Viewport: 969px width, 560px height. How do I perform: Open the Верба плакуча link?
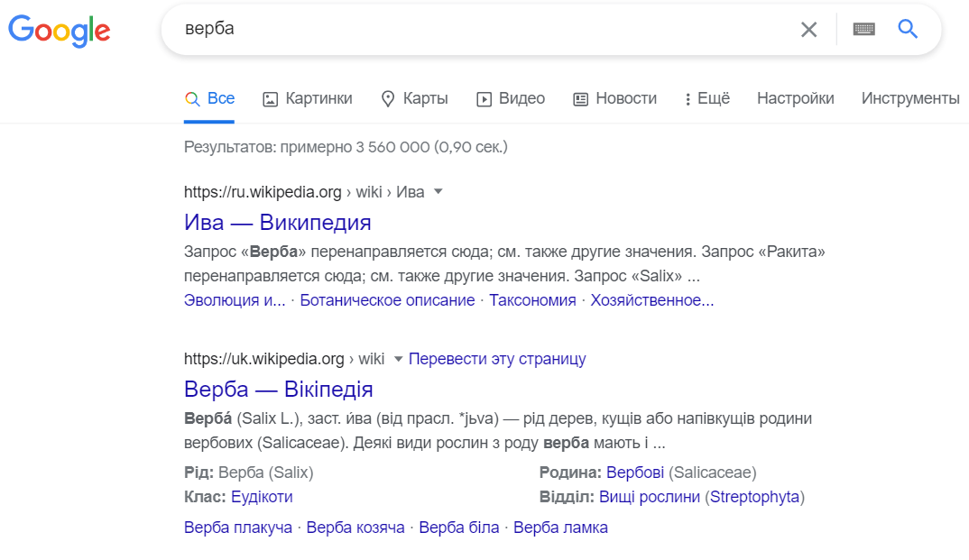pyautogui.click(x=238, y=528)
